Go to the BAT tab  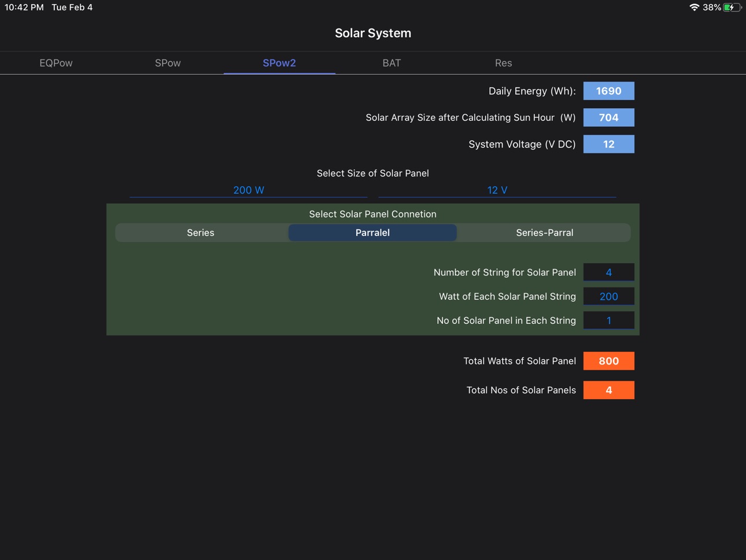pyautogui.click(x=392, y=63)
